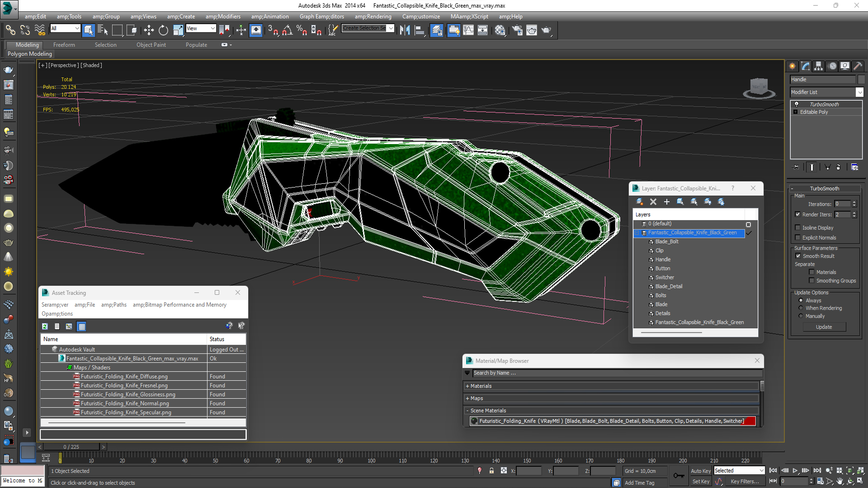Viewport: 868px width, 488px height.
Task: Open the amp;Modifiers menu
Action: [x=223, y=16]
